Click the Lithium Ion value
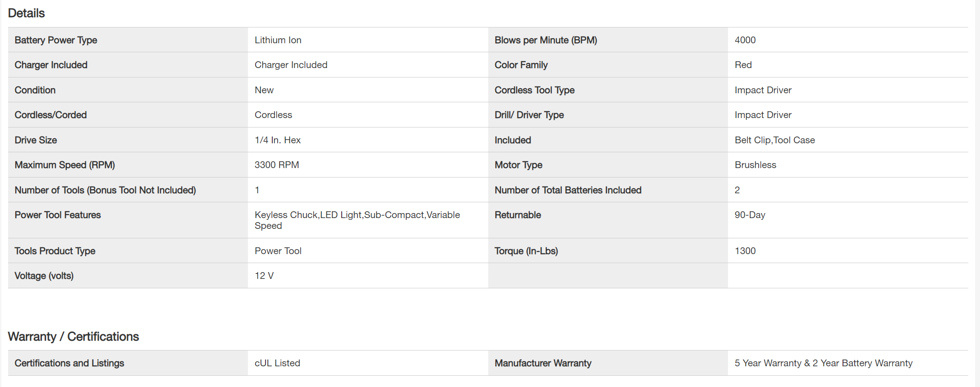The image size is (980, 387). point(278,40)
